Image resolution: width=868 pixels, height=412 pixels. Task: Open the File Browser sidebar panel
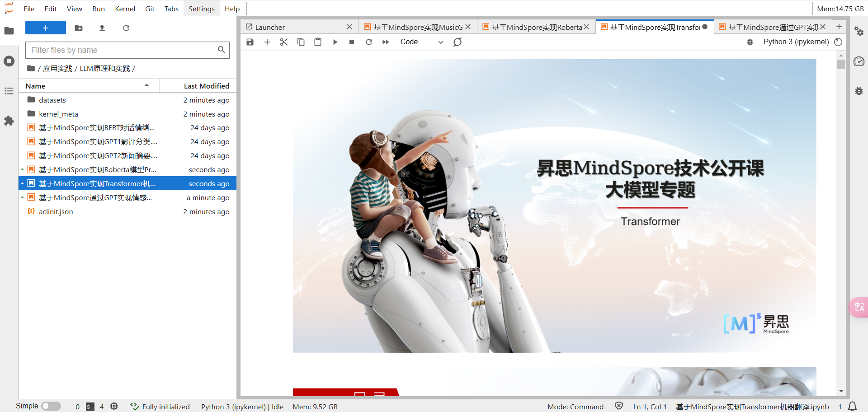9,31
